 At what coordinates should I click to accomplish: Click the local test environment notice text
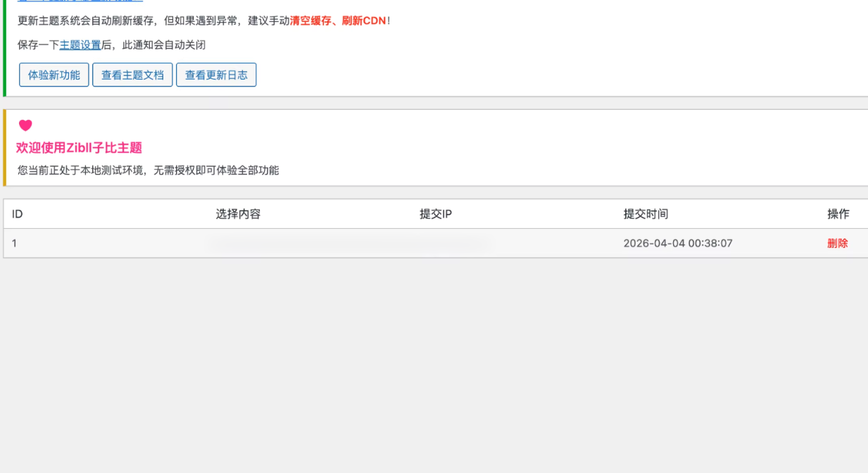[x=148, y=170]
